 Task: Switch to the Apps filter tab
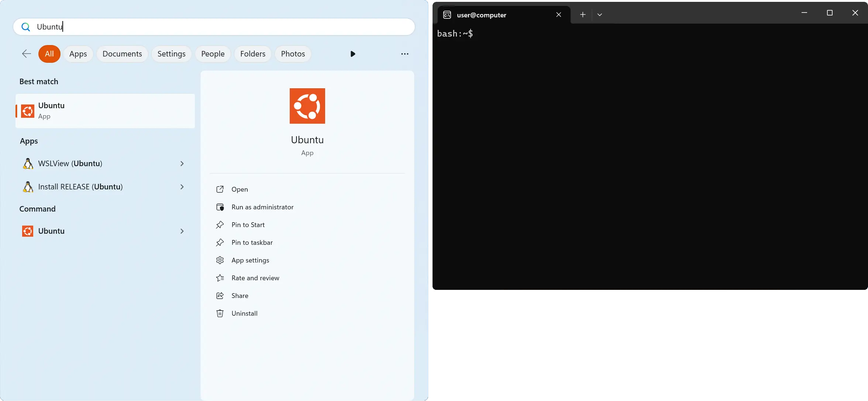click(78, 54)
